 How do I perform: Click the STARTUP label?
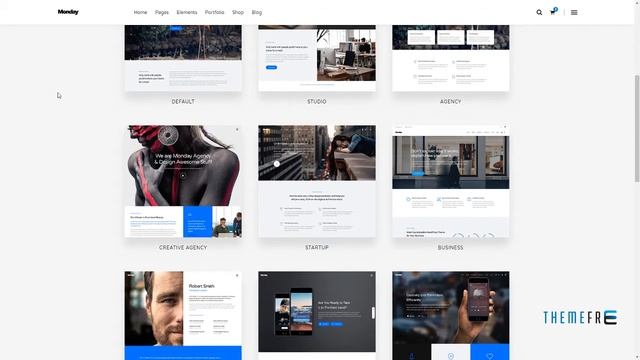[x=317, y=247]
